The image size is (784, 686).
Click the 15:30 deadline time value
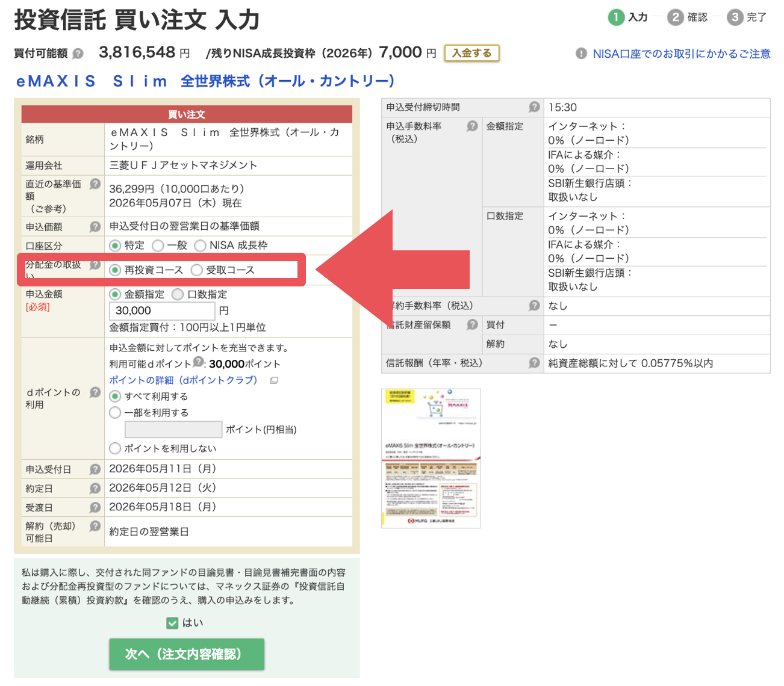pyautogui.click(x=562, y=107)
